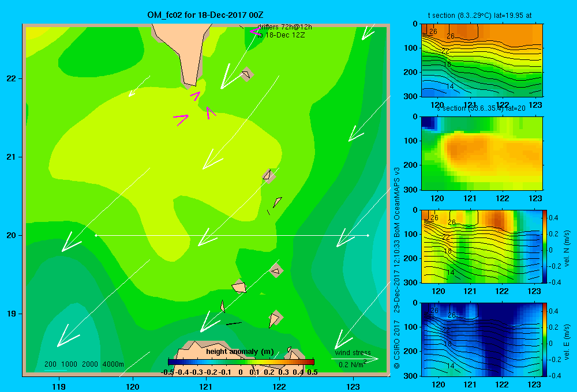
Task: Open the eastward velocity section panel
Action: (x=482, y=340)
